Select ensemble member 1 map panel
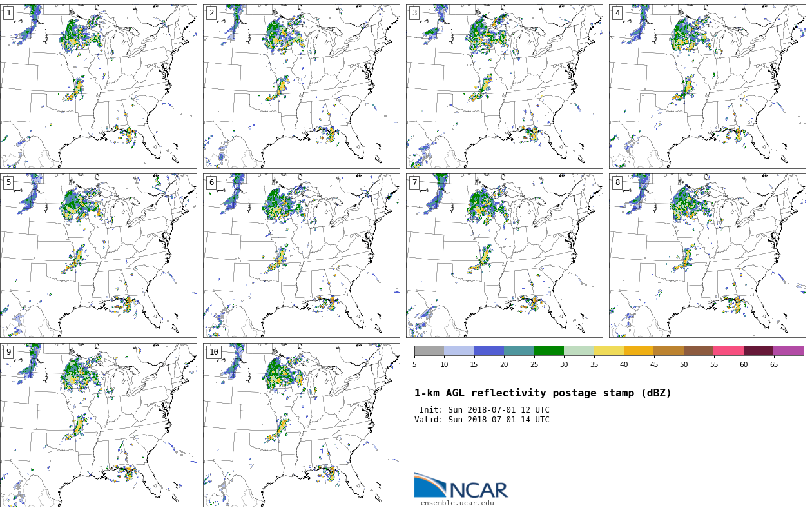Viewport: 812px width, 508px height. (x=99, y=86)
